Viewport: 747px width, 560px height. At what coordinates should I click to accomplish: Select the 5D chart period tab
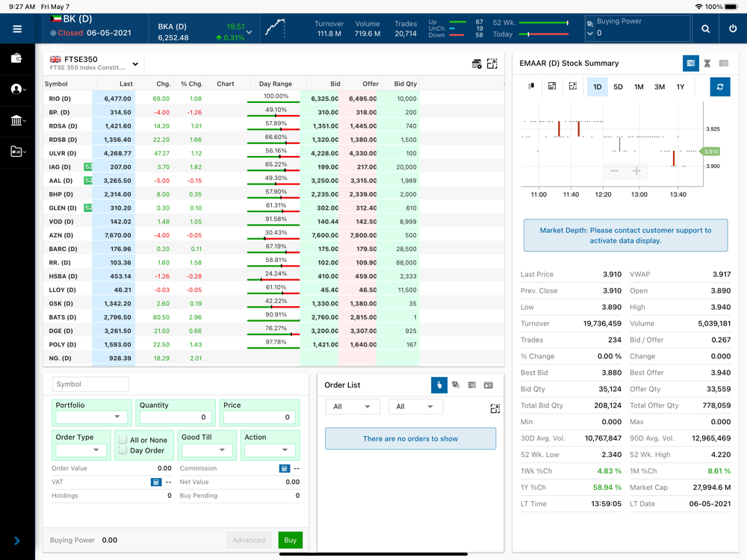click(x=618, y=87)
